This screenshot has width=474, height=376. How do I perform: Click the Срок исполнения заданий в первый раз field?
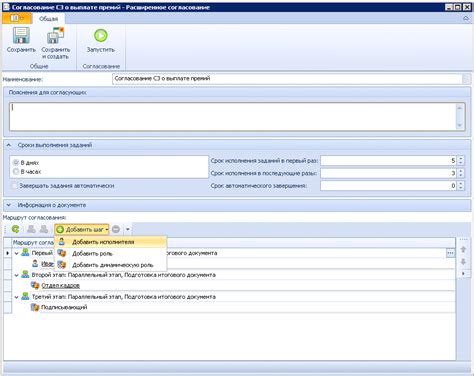click(388, 161)
